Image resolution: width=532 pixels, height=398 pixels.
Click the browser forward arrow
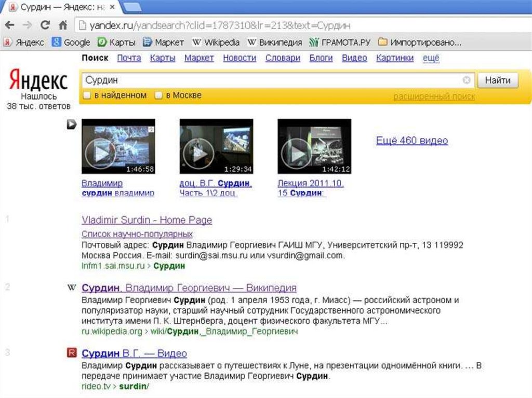point(27,25)
